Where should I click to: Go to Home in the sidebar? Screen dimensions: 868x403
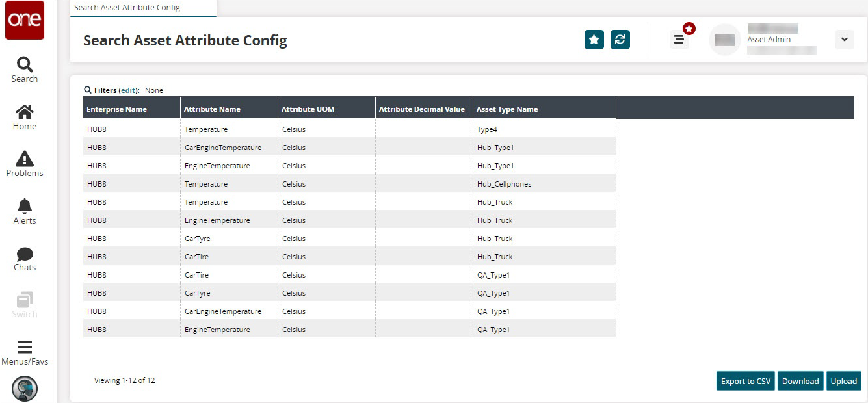pyautogui.click(x=25, y=117)
